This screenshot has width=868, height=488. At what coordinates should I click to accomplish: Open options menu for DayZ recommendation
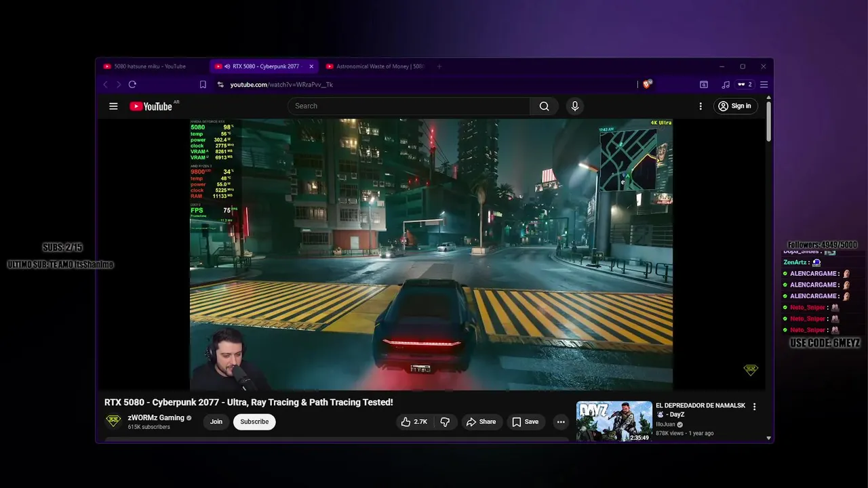coord(754,407)
